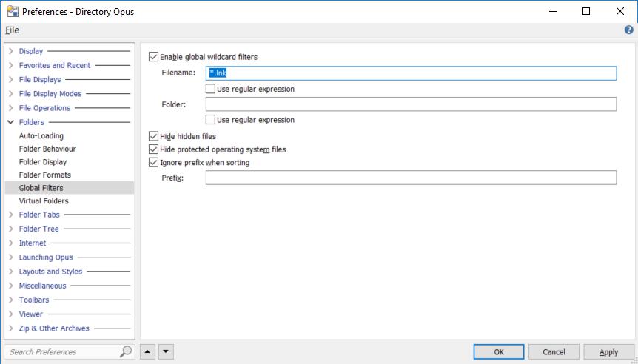Expand the Toolbars category
The height and width of the screenshot is (364, 638).
point(11,300)
